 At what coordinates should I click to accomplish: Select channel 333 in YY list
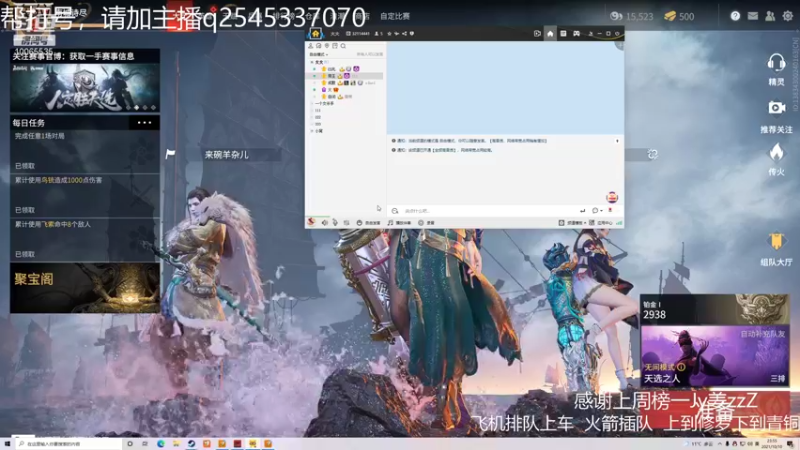[x=318, y=124]
